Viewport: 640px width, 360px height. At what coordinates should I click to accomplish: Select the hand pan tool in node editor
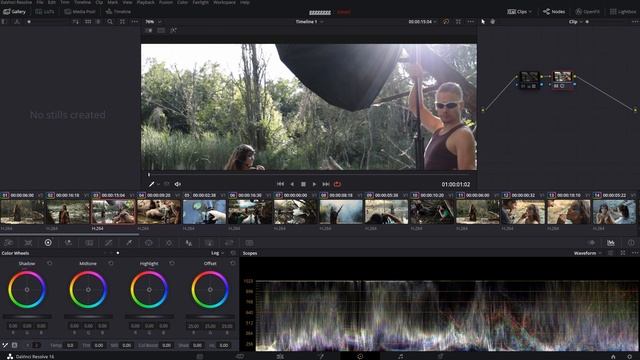click(493, 22)
